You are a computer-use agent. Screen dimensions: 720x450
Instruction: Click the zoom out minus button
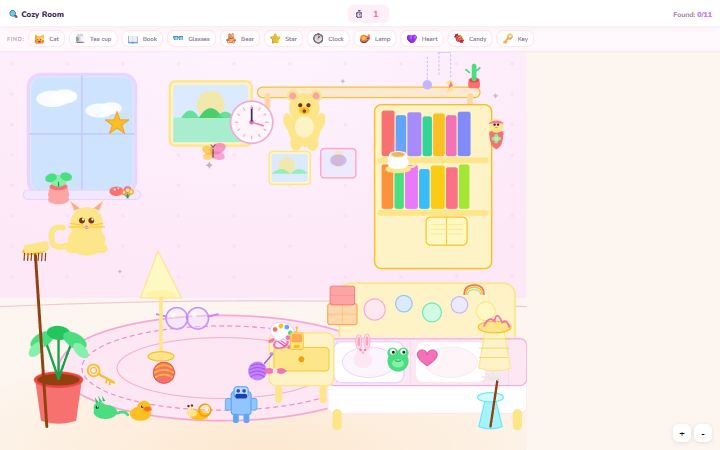pyautogui.click(x=703, y=433)
